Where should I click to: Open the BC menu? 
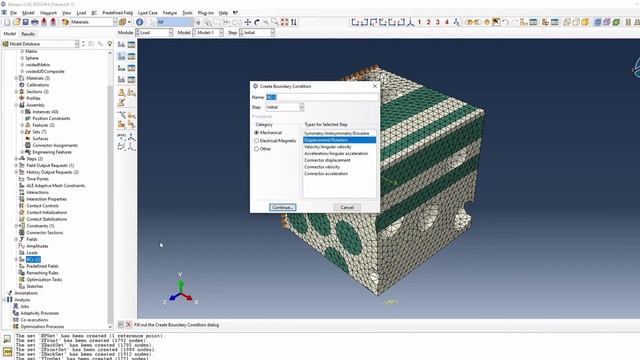tap(94, 13)
